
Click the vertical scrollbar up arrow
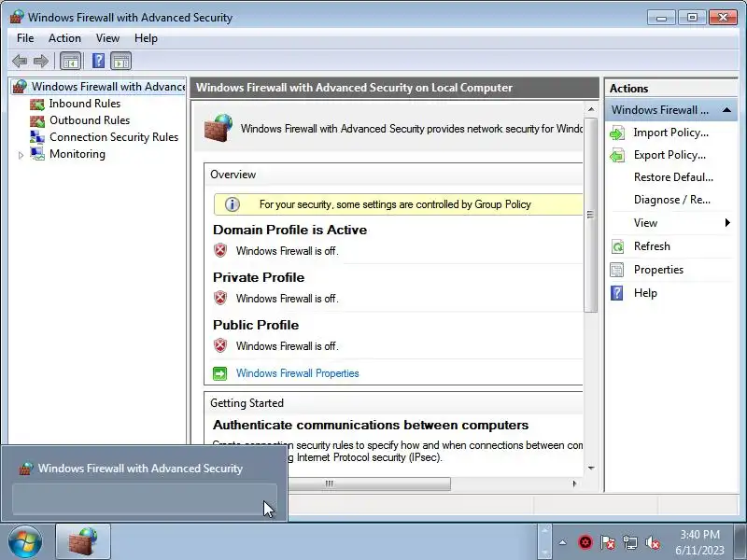[x=591, y=109]
